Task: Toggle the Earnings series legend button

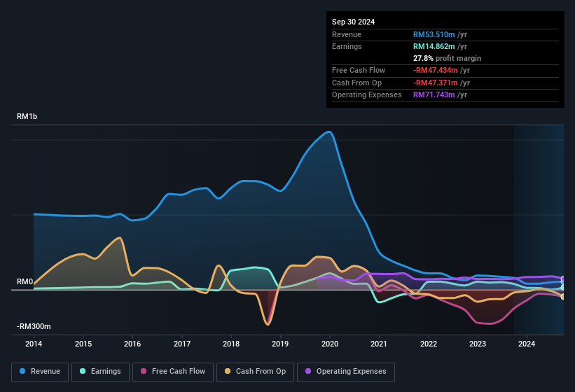Action: (x=100, y=372)
